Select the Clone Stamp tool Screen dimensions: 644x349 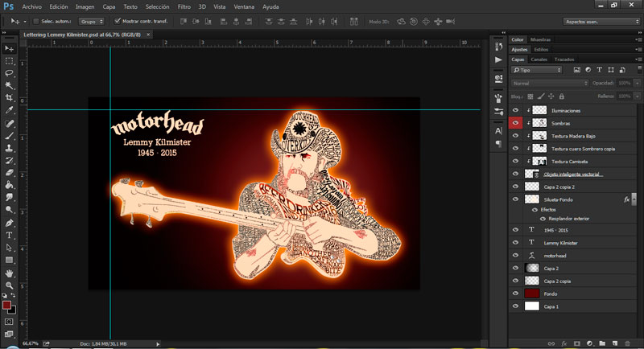pyautogui.click(x=9, y=148)
